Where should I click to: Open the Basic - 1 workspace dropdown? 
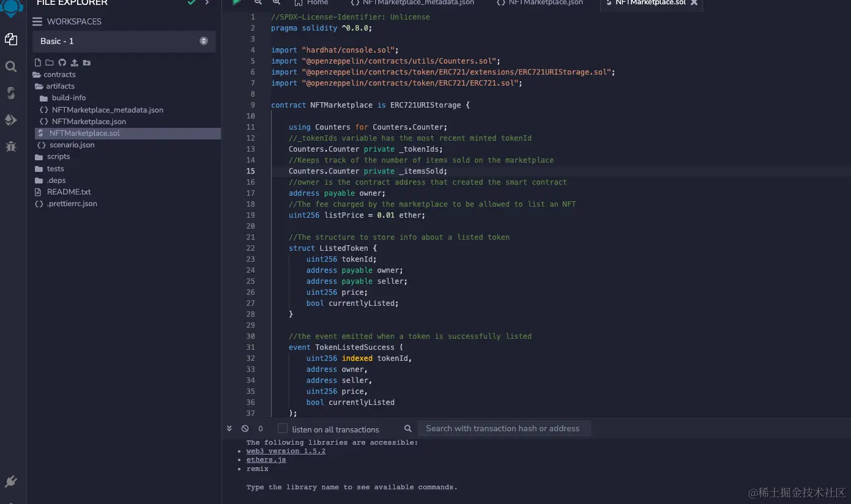[124, 41]
